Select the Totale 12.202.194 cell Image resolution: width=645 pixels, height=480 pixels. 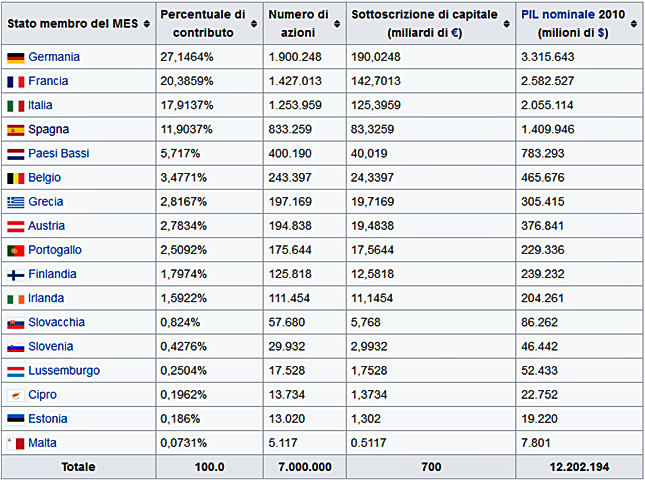pyautogui.click(x=580, y=467)
